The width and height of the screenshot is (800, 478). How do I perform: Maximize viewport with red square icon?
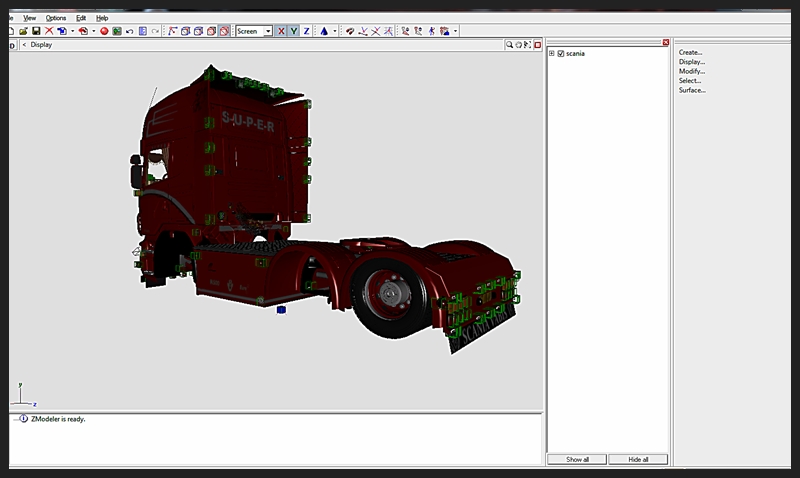pyautogui.click(x=536, y=45)
